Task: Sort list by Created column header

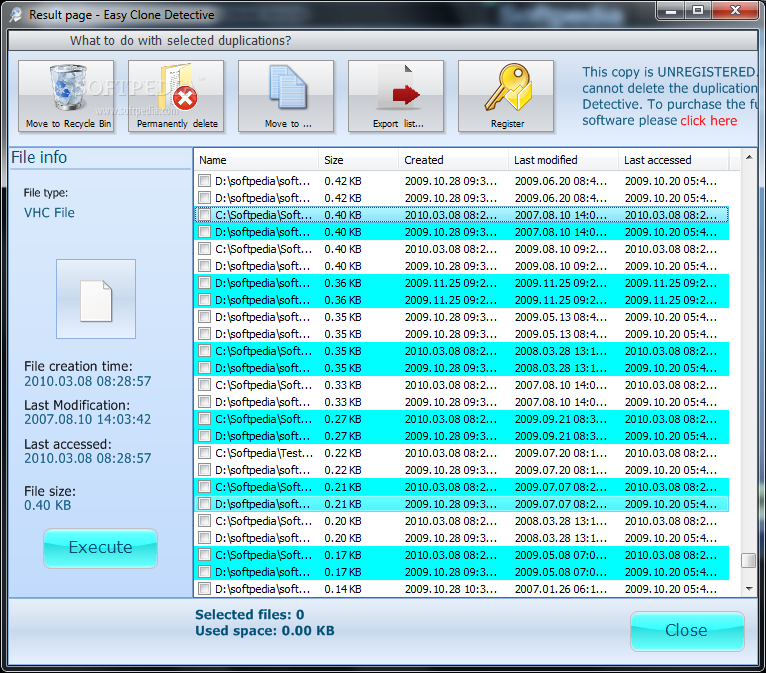Action: [x=453, y=160]
